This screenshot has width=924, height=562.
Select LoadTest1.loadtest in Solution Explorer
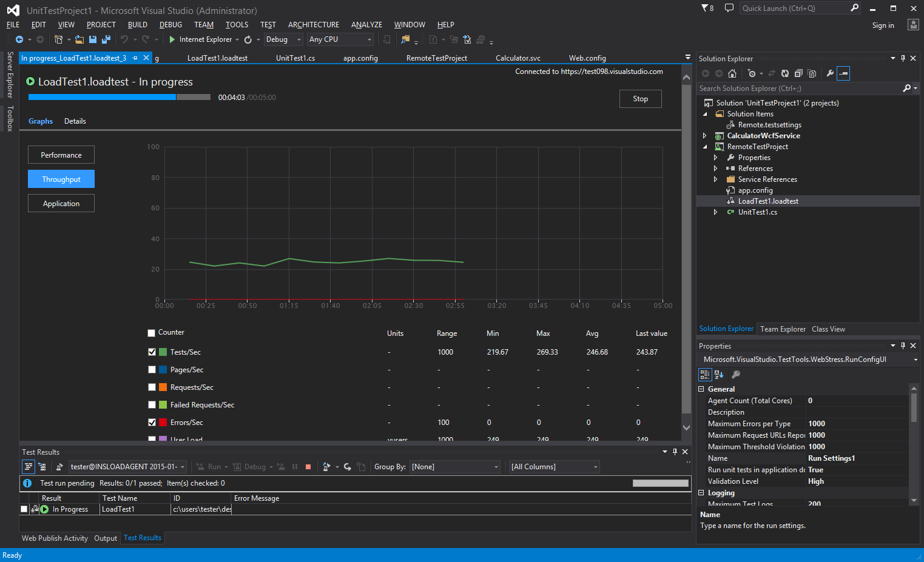pyautogui.click(x=768, y=201)
